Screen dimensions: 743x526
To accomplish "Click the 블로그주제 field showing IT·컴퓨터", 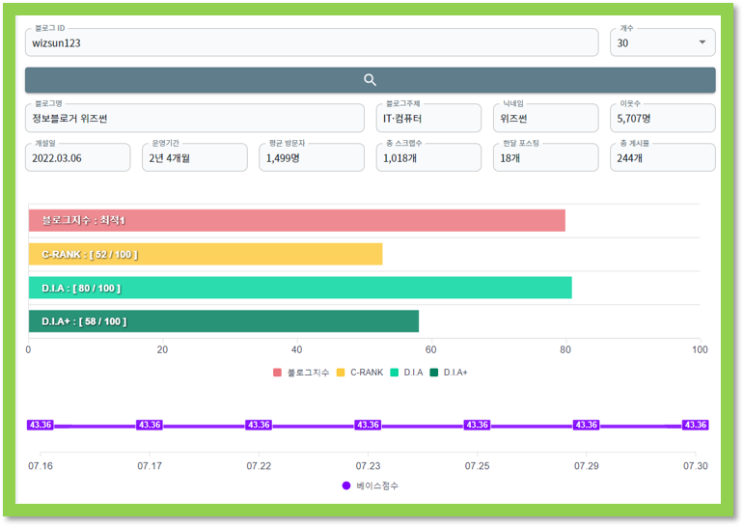I will pos(429,118).
